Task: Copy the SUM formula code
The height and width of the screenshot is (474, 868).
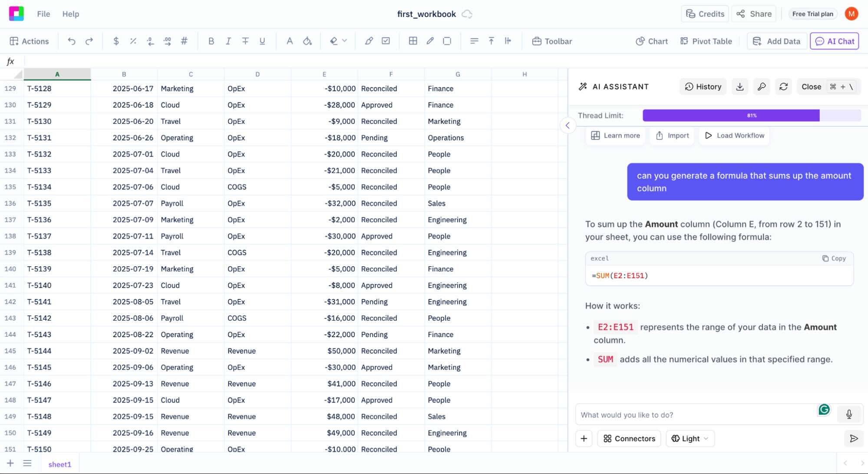Action: [x=834, y=259]
